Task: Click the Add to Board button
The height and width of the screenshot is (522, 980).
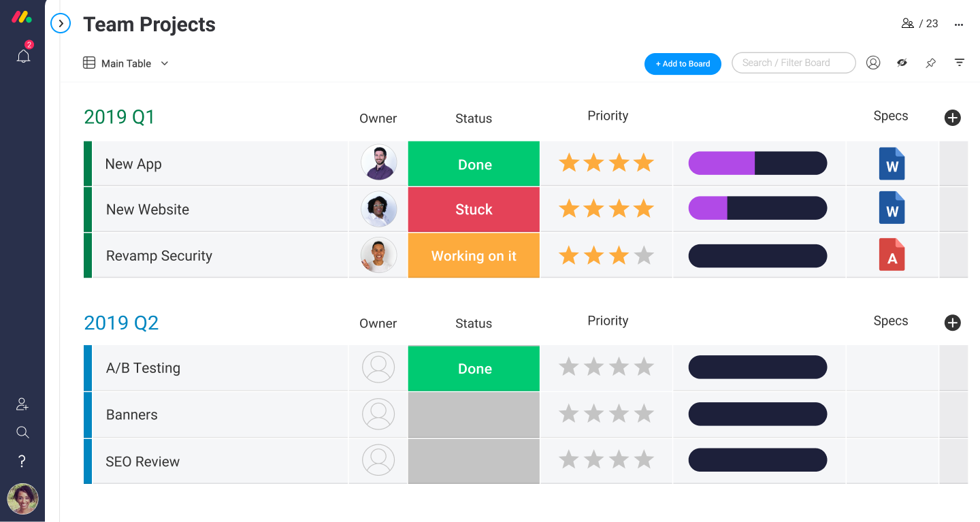Action: (x=683, y=64)
